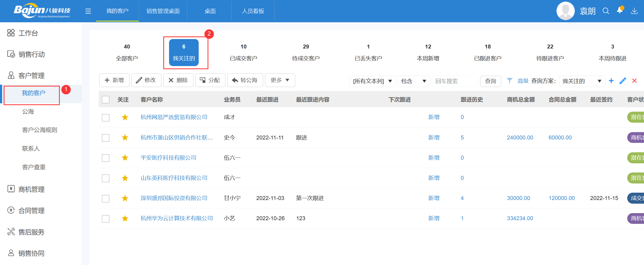Open the 销售管理桌面 navigation tab
This screenshot has height=265, width=644.
pyautogui.click(x=163, y=11)
